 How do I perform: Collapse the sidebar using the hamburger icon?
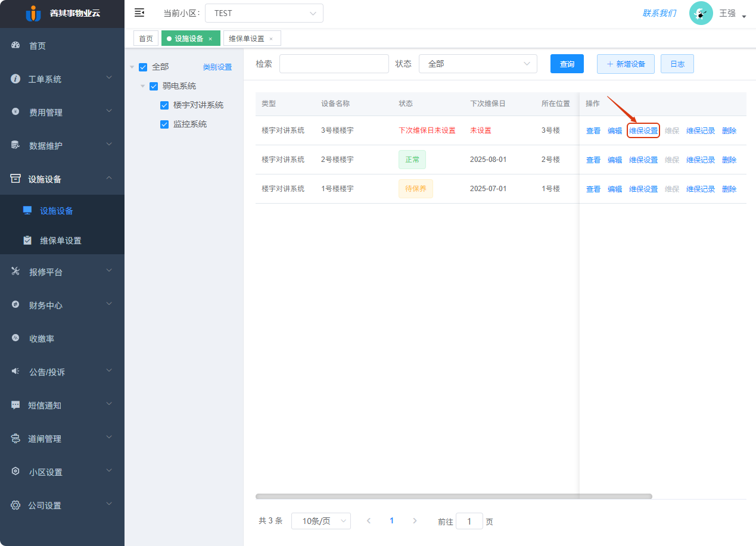click(x=139, y=13)
